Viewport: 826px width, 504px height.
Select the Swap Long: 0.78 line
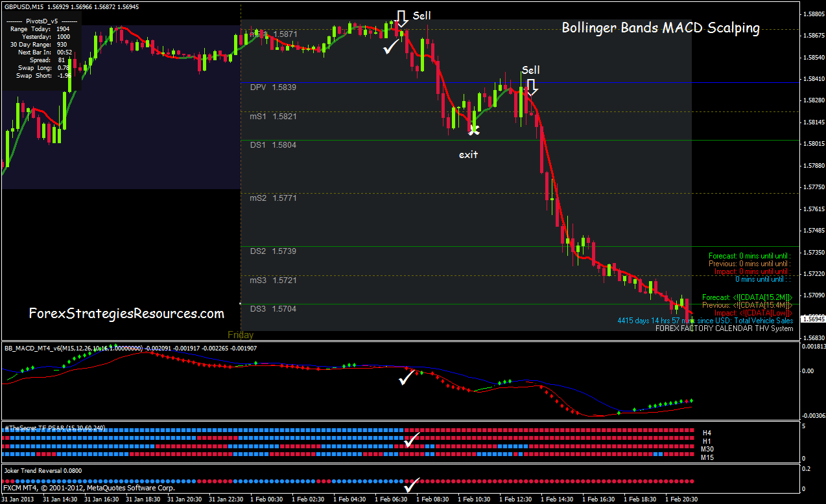tap(44, 67)
